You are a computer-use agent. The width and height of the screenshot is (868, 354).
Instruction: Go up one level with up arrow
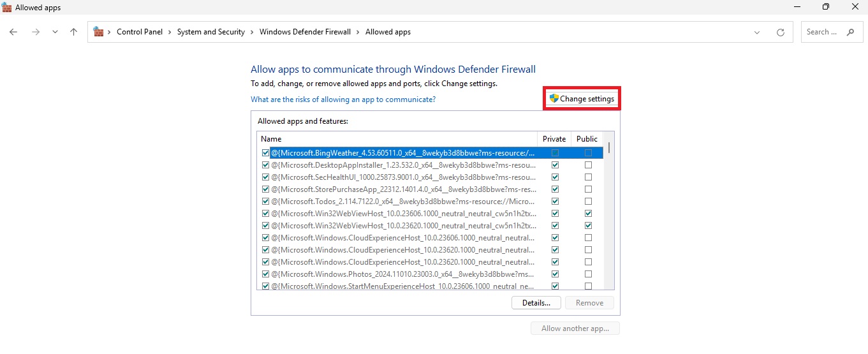74,32
